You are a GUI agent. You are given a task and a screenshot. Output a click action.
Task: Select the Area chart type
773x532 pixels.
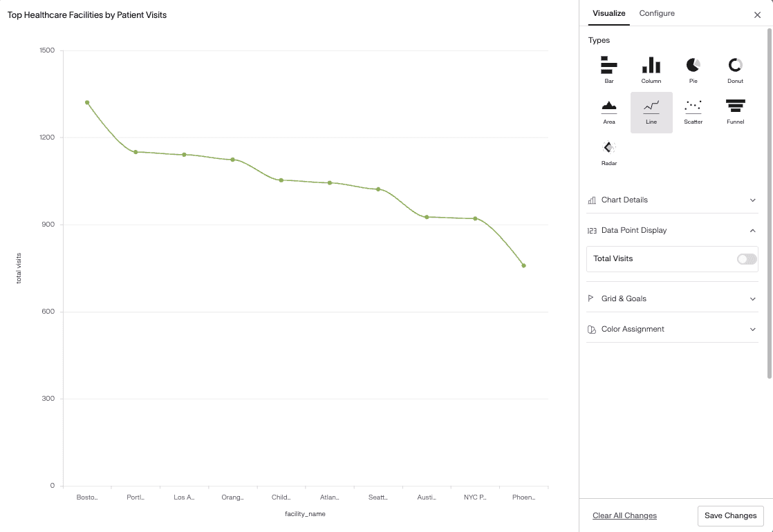[x=608, y=108]
